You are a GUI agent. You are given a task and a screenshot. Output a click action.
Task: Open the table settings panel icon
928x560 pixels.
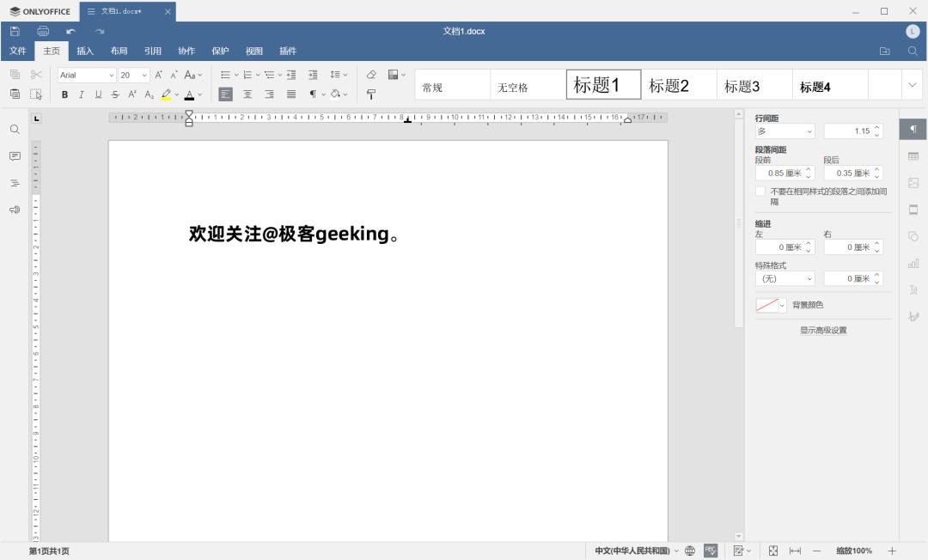pos(913,157)
